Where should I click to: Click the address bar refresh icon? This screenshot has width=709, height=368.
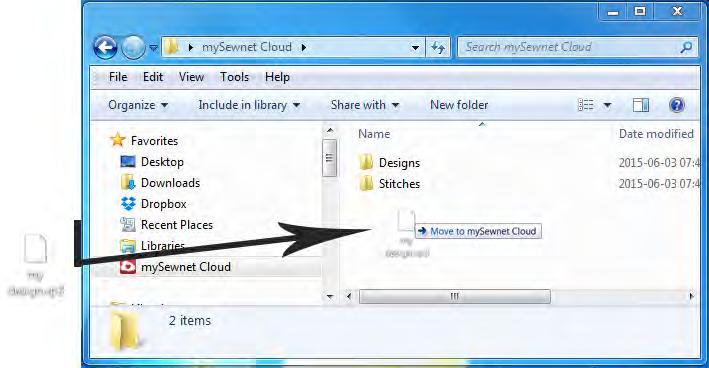click(x=438, y=47)
